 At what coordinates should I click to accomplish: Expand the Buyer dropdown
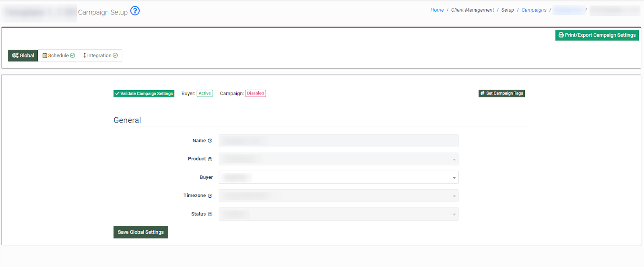click(338, 177)
